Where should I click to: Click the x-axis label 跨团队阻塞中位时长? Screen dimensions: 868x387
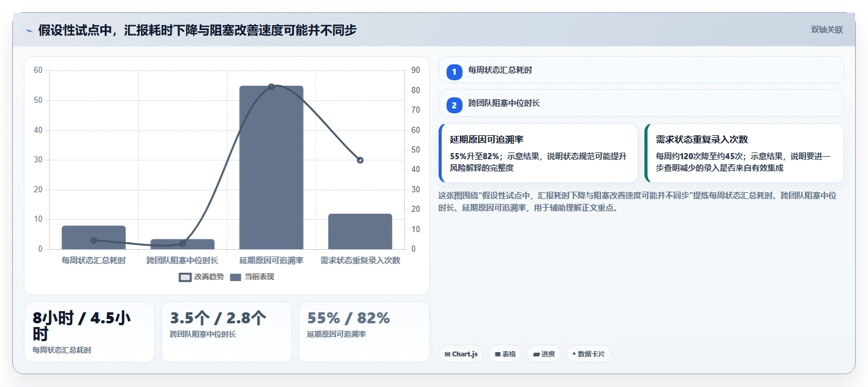pos(183,260)
